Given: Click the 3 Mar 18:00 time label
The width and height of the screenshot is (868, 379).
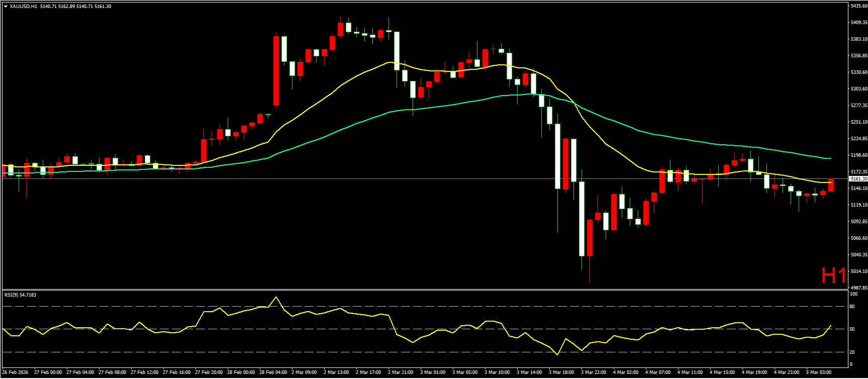Looking at the screenshot, I should pos(561,372).
